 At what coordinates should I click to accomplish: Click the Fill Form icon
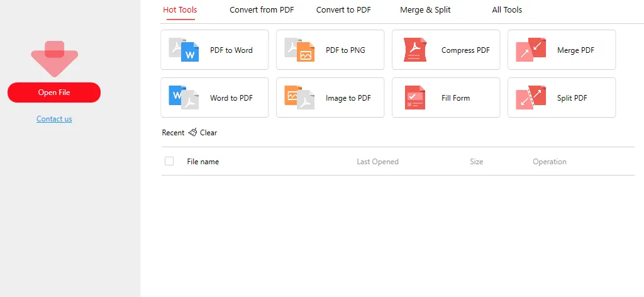415,98
